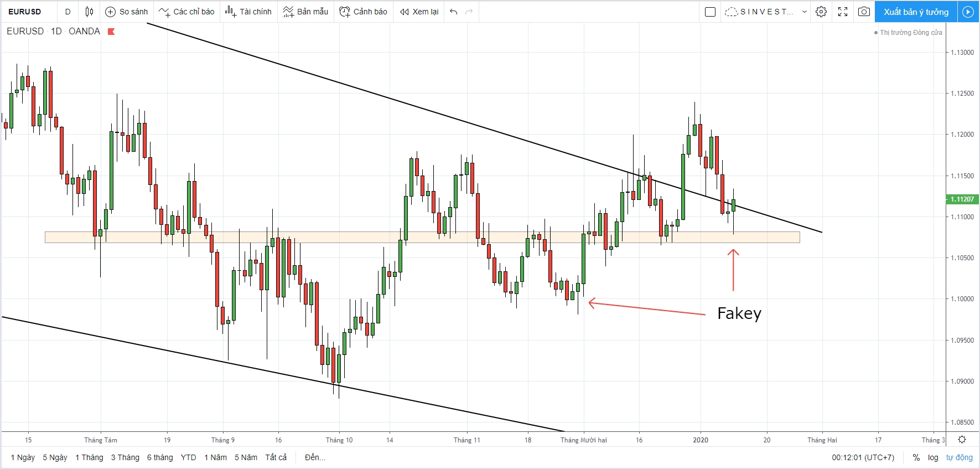Viewport: 980px width, 469px height.
Task: Open the candlestick chart style selector
Action: click(89, 12)
